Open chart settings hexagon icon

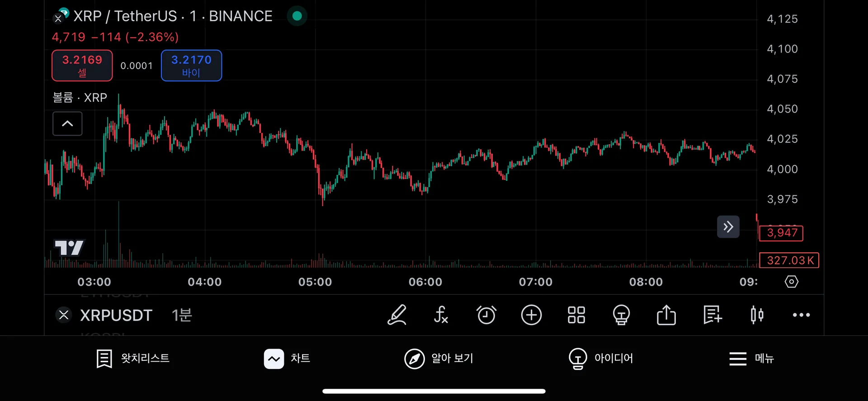pyautogui.click(x=792, y=282)
